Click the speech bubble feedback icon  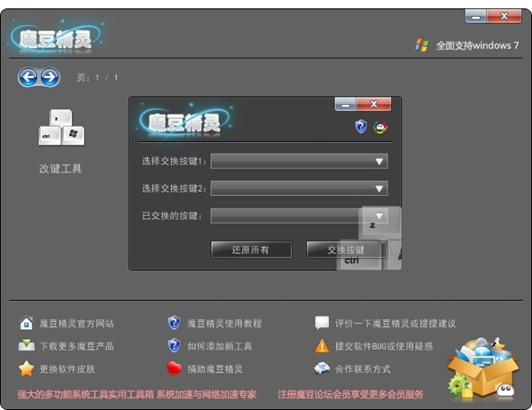(x=322, y=323)
